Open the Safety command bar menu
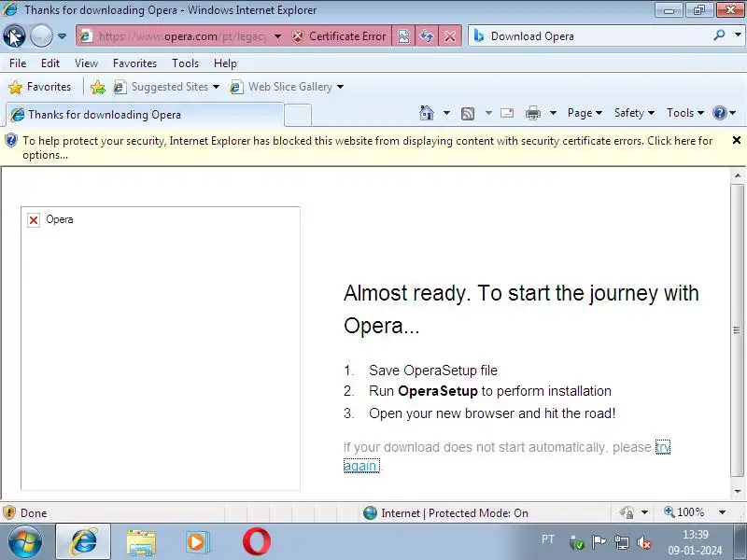 pos(634,113)
